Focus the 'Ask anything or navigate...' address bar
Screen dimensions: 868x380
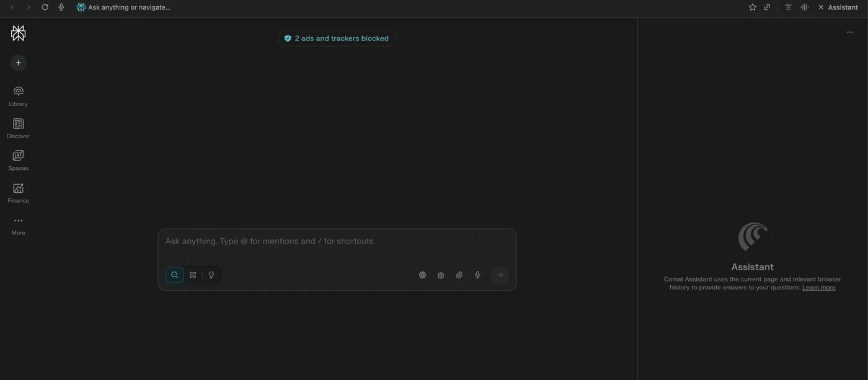click(x=129, y=7)
